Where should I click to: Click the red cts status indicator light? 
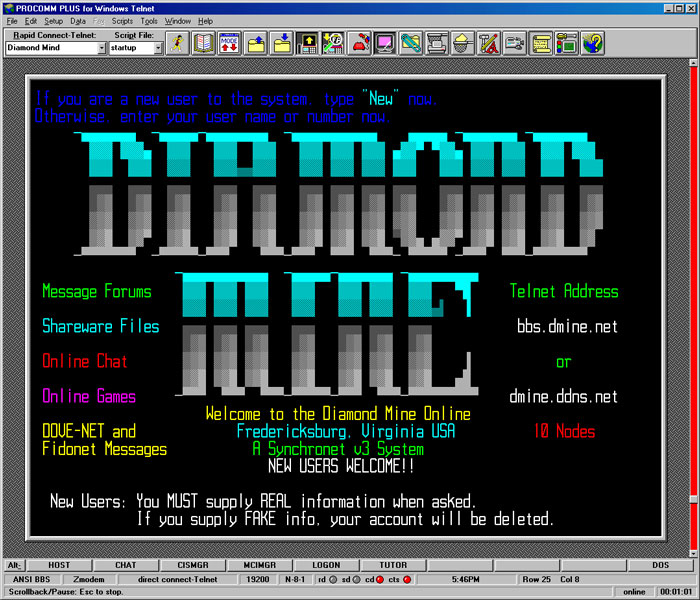(407, 579)
